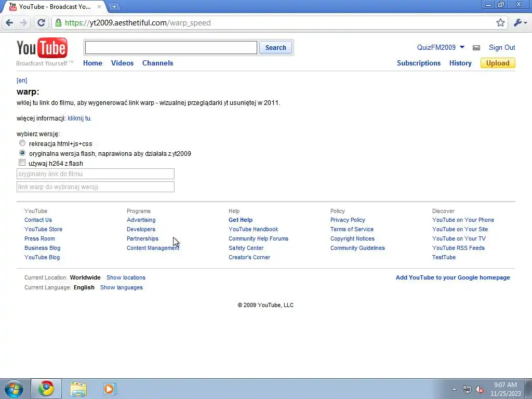Image resolution: width=532 pixels, height=399 pixels.
Task: Launch Windows Media Player from taskbar
Action: point(109,389)
